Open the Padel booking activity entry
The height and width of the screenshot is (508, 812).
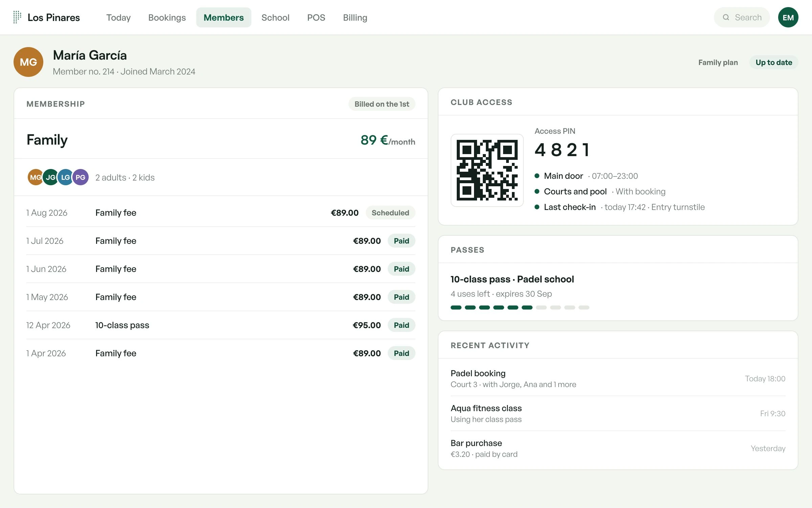click(x=618, y=379)
